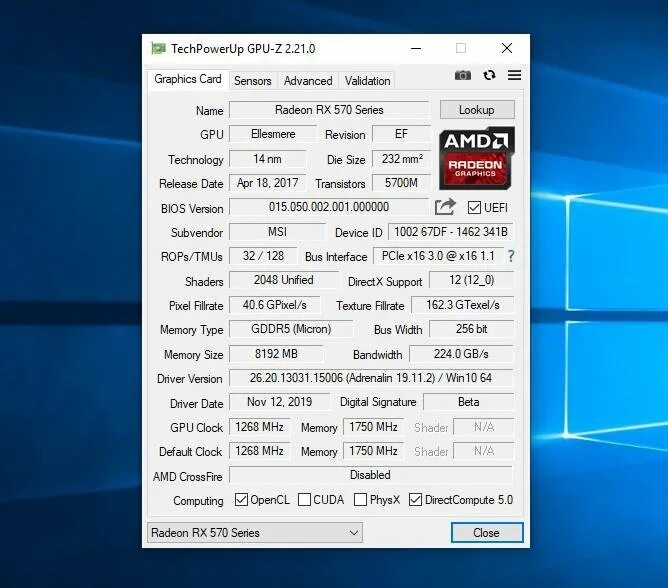
Task: Close GPU-Z with the title bar X
Action: pos(507,48)
